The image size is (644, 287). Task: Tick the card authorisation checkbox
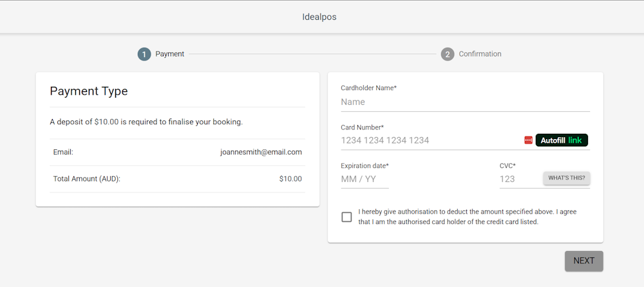tap(346, 217)
